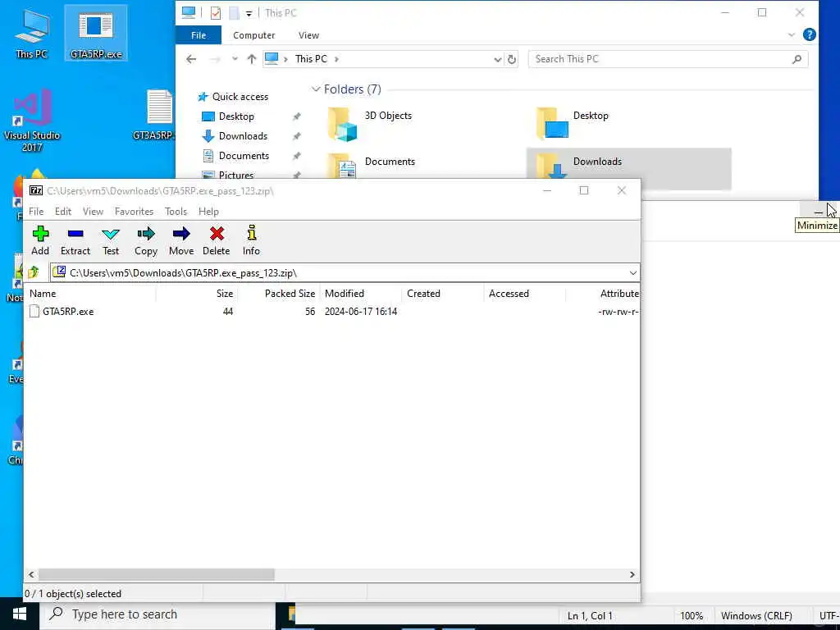Open the Favorites menu in 7-Zip
Screen dimensions: 840x630
pos(134,212)
